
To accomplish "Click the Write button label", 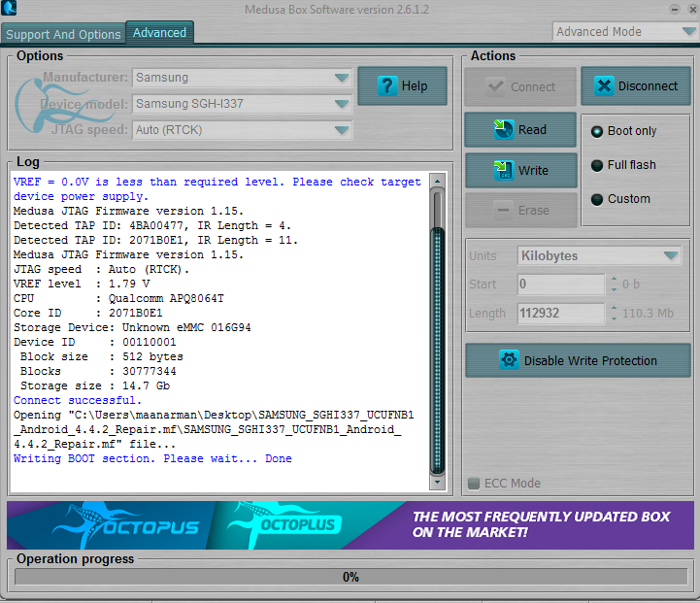I will (x=533, y=170).
